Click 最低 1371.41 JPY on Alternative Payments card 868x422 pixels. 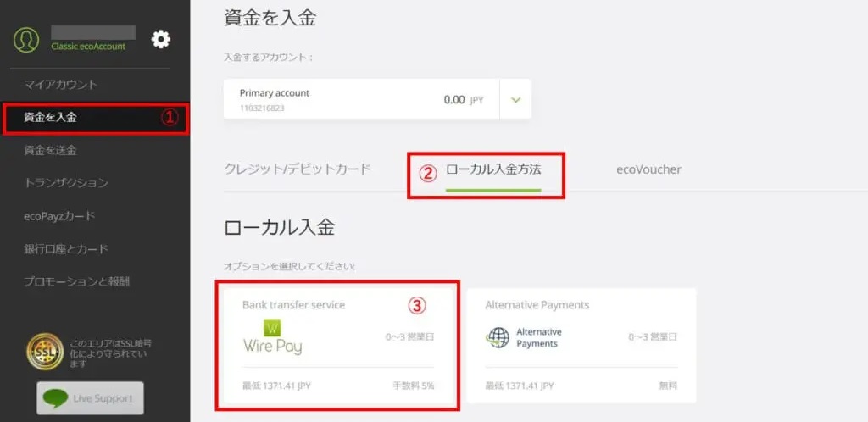click(x=520, y=386)
